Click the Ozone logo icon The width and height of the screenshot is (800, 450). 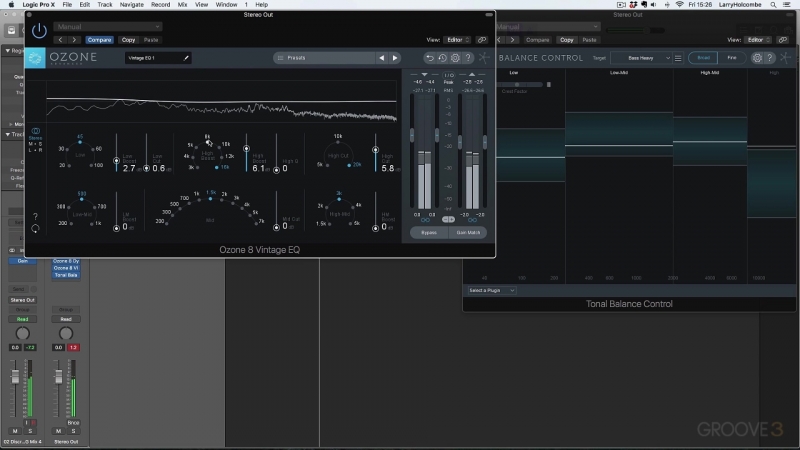[35, 58]
